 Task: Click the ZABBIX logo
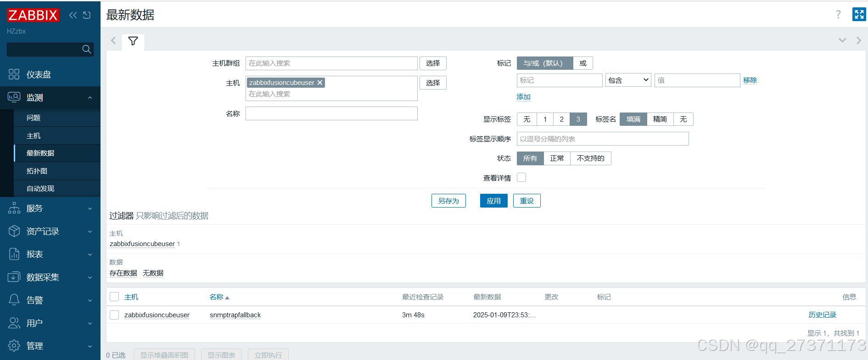33,15
